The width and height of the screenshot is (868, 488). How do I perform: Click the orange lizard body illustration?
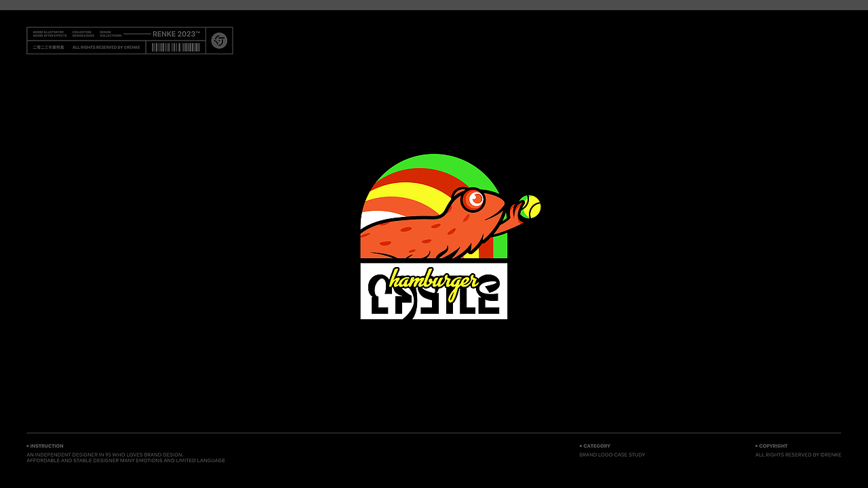[434, 230]
